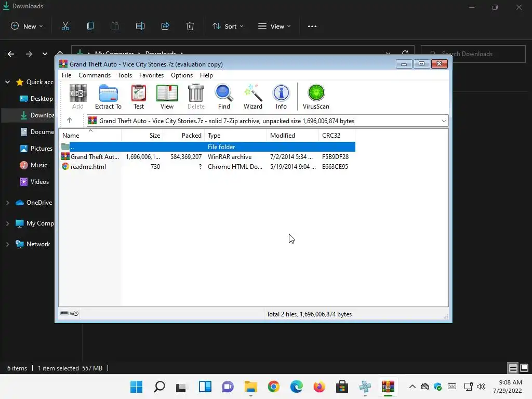532x399 pixels.
Task: Open WinRAR Favorites menu
Action: pyautogui.click(x=151, y=75)
